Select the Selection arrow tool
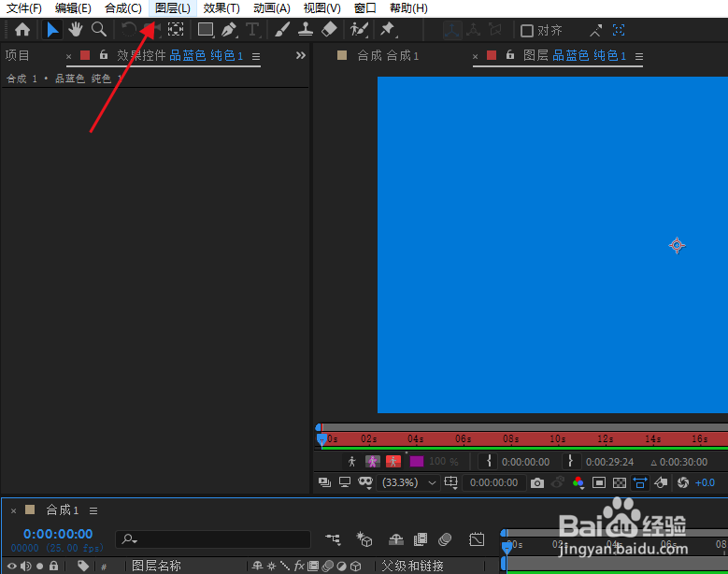The image size is (728, 574). (52, 30)
